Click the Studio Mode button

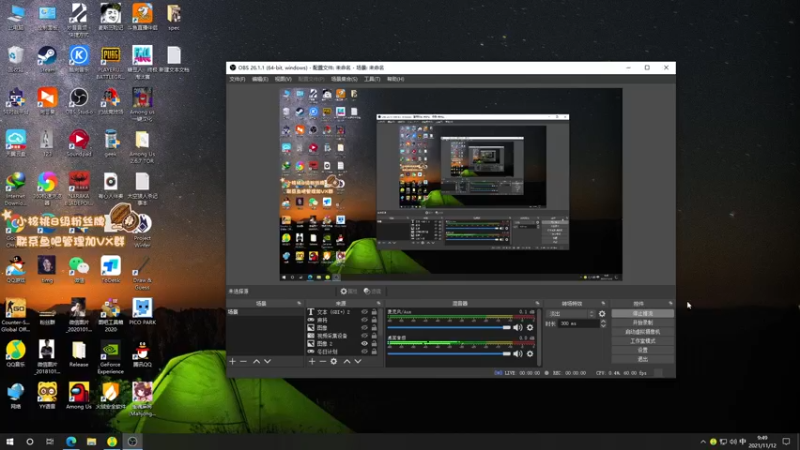pos(643,341)
